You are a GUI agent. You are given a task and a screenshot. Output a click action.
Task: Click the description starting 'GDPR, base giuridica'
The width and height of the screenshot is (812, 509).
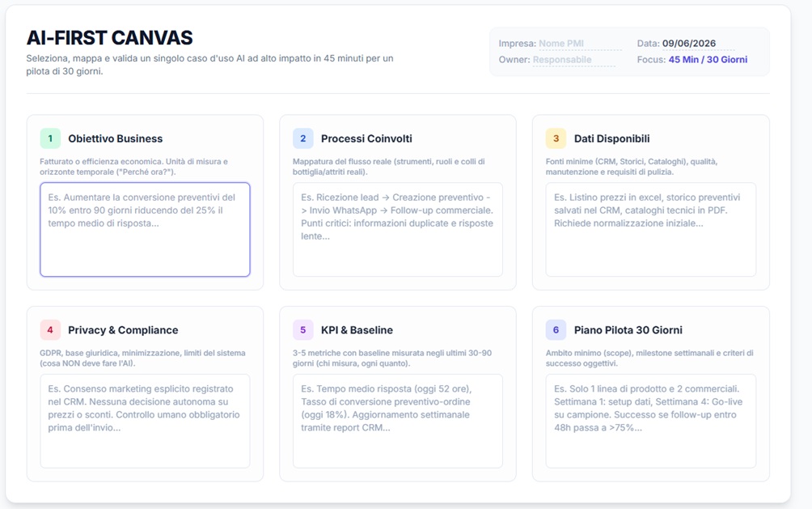(x=142, y=358)
